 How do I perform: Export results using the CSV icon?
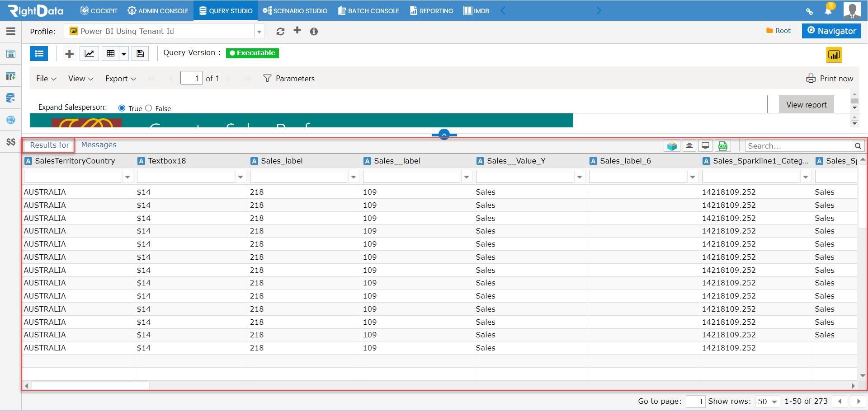tap(722, 146)
